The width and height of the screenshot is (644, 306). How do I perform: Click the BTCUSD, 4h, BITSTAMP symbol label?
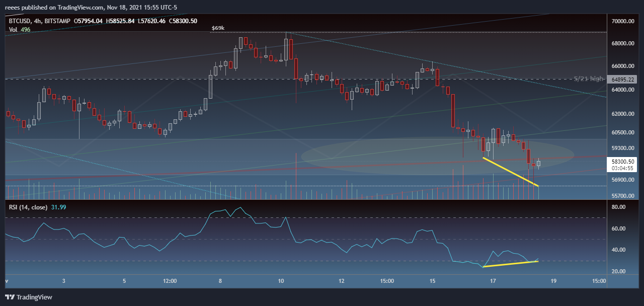39,21
